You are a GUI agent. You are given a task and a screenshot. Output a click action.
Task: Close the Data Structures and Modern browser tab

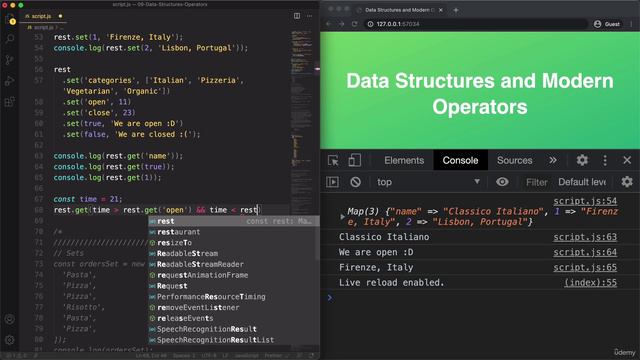pyautogui.click(x=441, y=10)
